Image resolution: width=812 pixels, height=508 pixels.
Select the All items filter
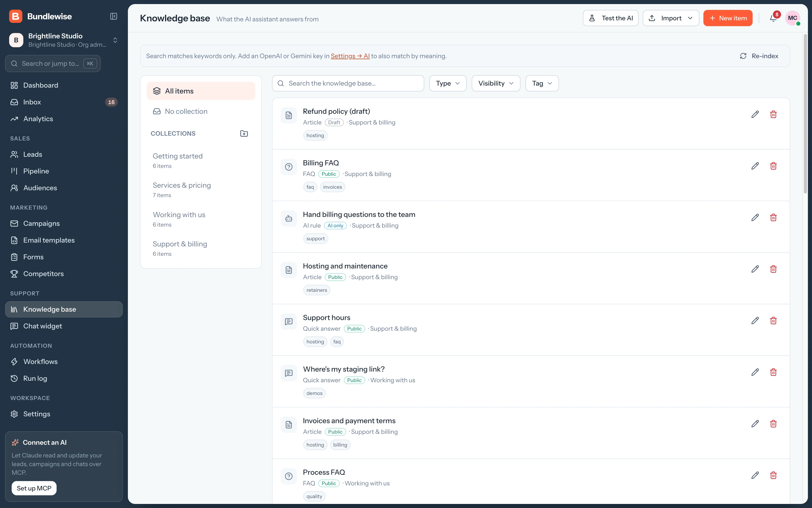201,91
